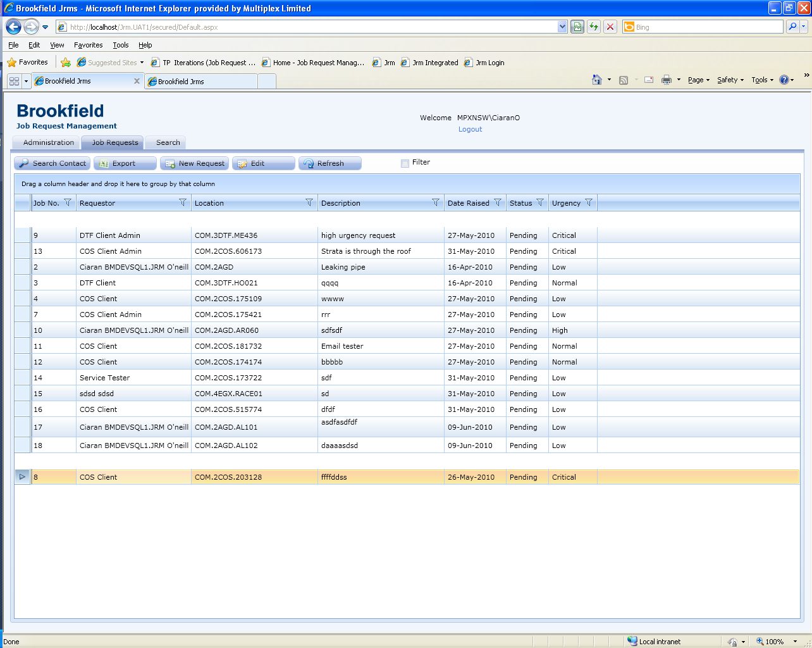
Task: Expand the Quick Tabs list arrow
Action: (26, 81)
